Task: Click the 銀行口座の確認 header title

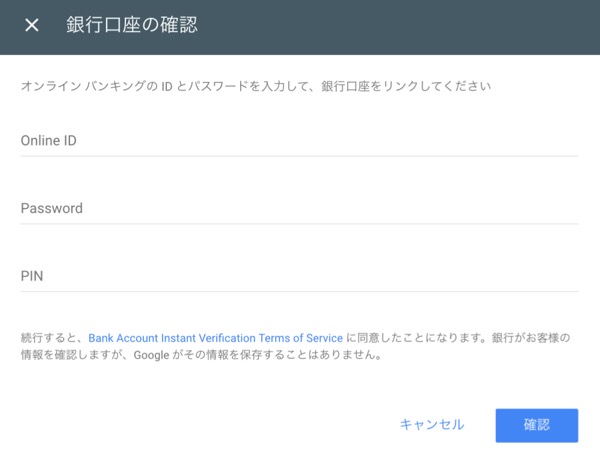Action: tap(132, 25)
